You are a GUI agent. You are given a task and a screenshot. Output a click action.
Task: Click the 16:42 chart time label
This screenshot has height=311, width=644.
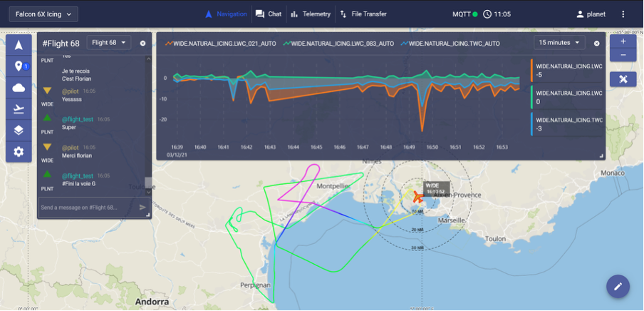246,147
